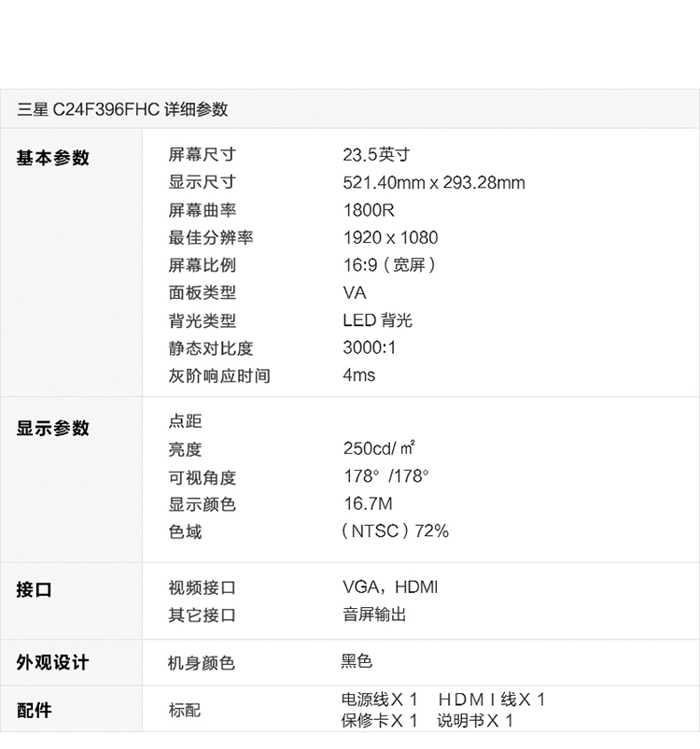The image size is (700, 749).
Task: Click the 521.40mm x 293.28mm value
Action: coord(434,182)
